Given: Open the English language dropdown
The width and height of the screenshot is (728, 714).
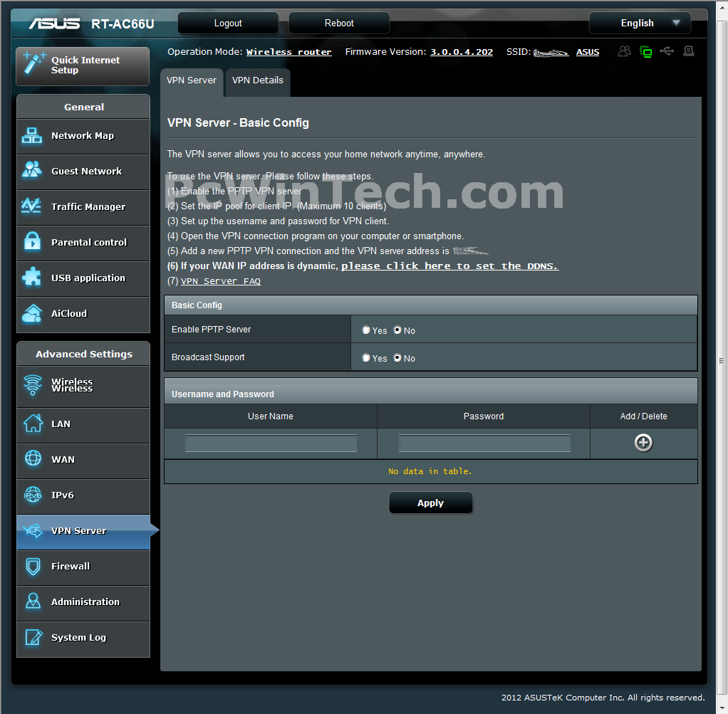Looking at the screenshot, I should 640,23.
